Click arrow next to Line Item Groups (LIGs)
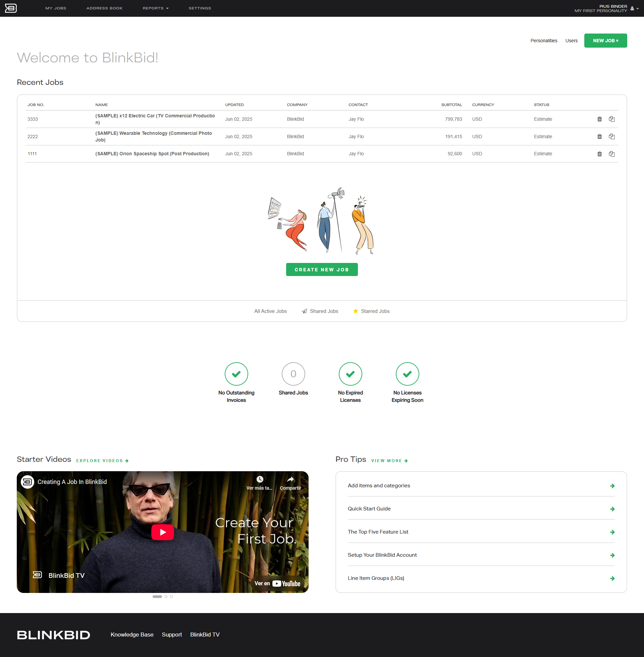644x657 pixels. point(612,579)
